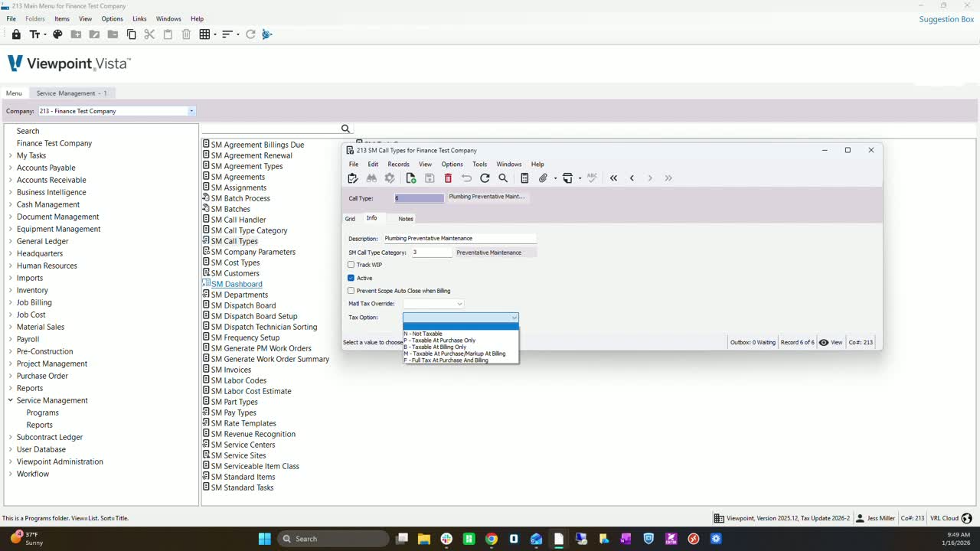
Task: Click the sort lines icon in main toolbar
Action: pyautogui.click(x=227, y=34)
